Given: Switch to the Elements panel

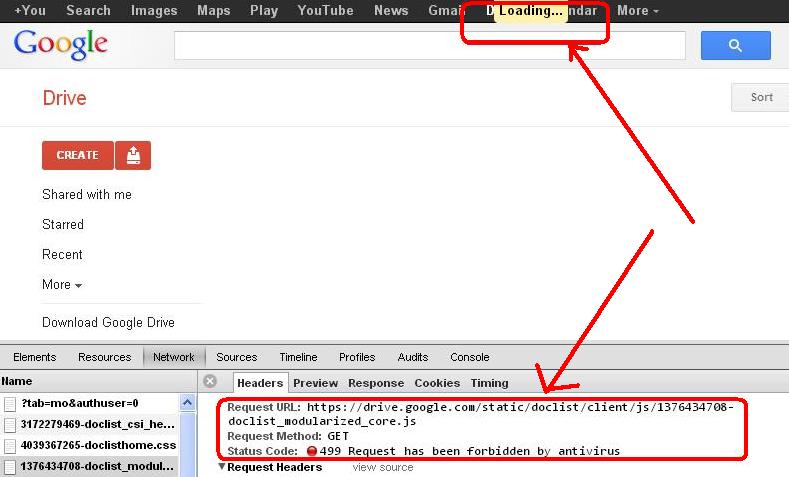Looking at the screenshot, I should 35,357.
